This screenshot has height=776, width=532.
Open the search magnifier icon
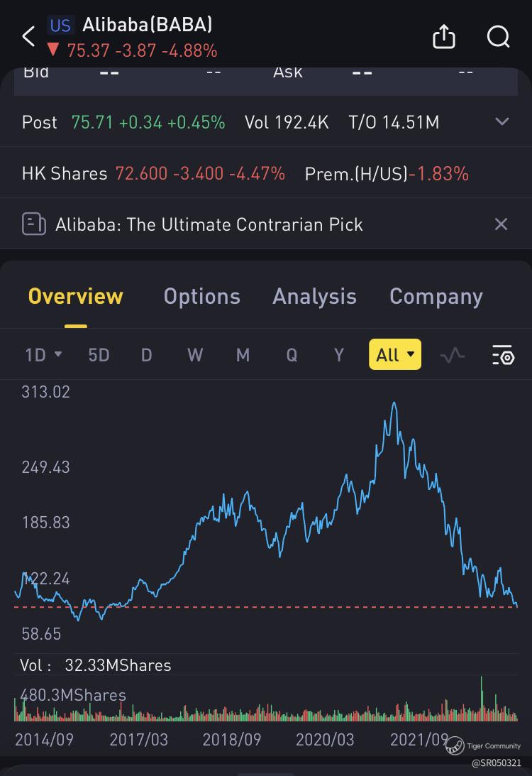[498, 37]
